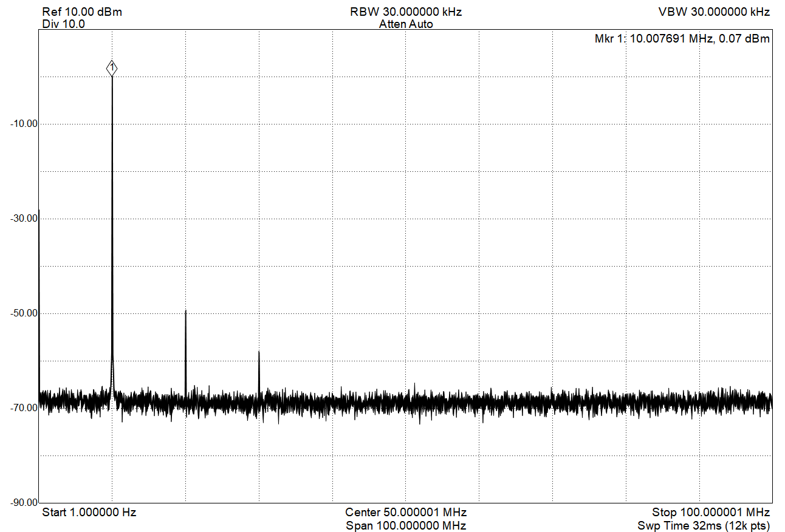Click the -90.00 axis label

pyautogui.click(x=23, y=503)
